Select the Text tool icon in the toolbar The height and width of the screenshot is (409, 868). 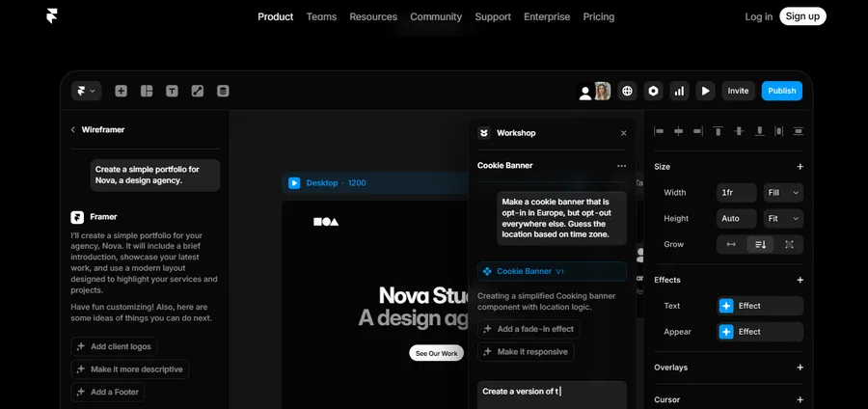coord(173,92)
